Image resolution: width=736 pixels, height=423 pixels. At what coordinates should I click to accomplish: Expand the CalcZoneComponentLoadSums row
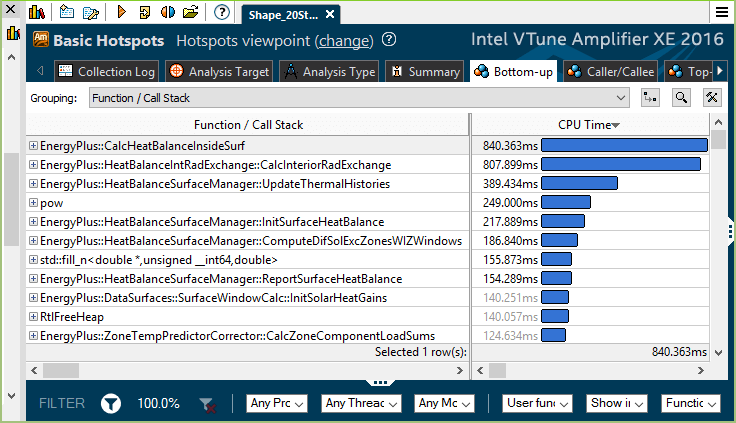tap(33, 336)
